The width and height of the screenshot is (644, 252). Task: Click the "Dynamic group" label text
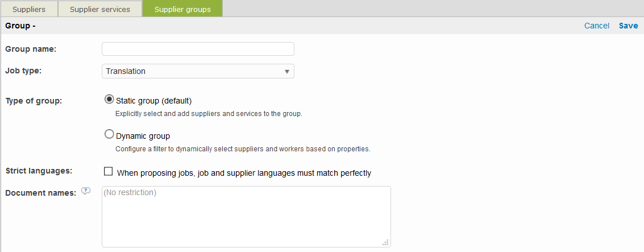coord(143,137)
